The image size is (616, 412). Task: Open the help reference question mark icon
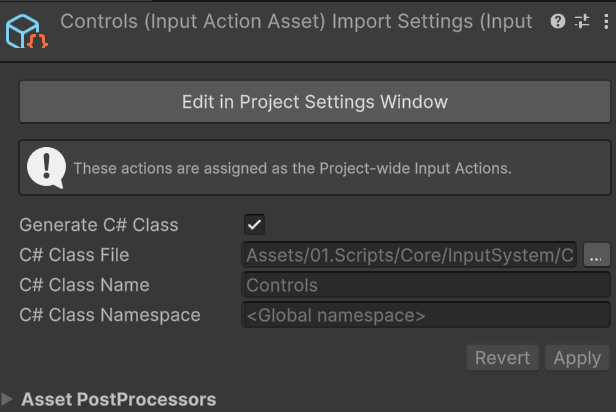tap(558, 21)
